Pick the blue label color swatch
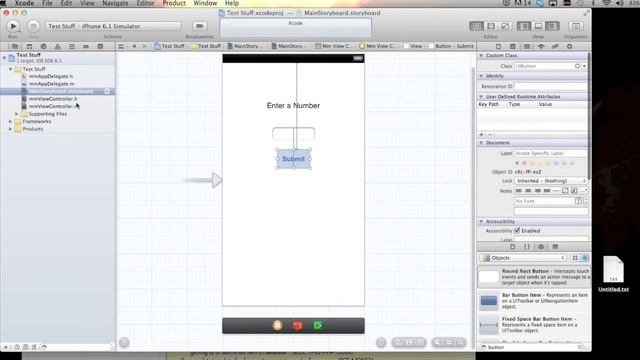Image resolution: width=640 pixels, height=360 pixels. 556,163
